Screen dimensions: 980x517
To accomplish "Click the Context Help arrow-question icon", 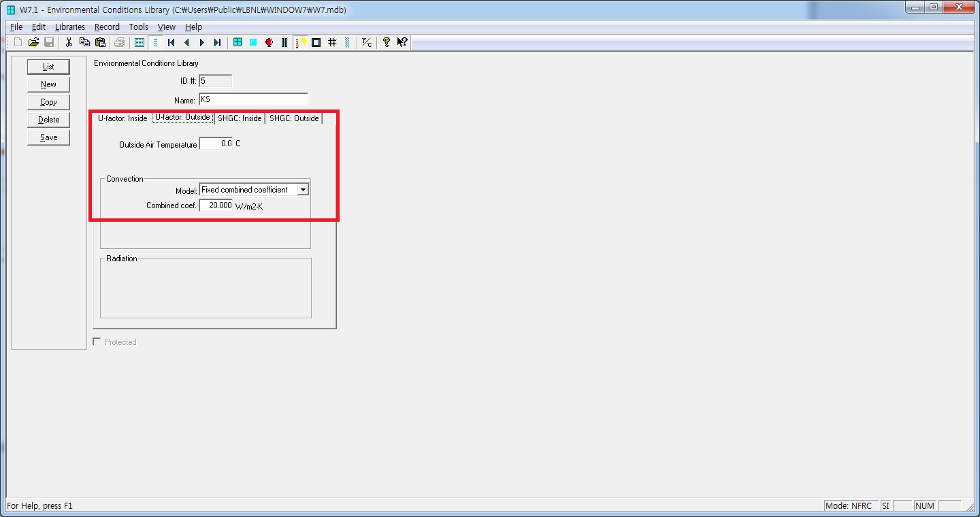I will click(402, 43).
